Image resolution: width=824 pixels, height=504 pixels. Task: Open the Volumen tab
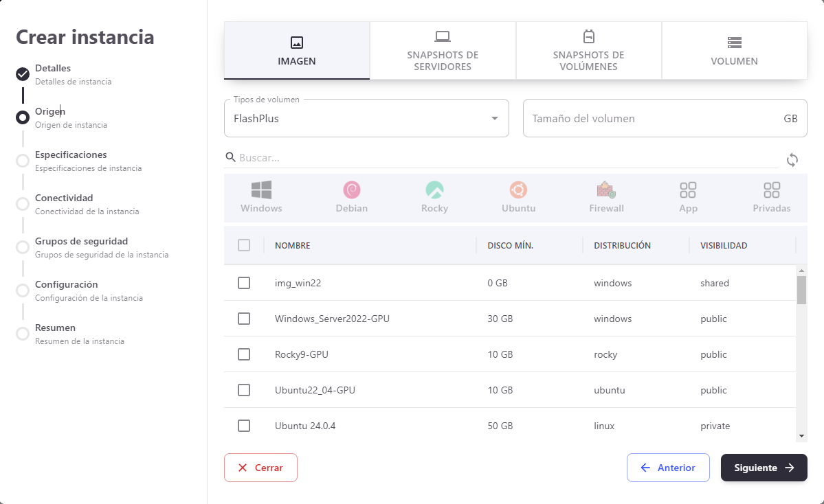(734, 51)
